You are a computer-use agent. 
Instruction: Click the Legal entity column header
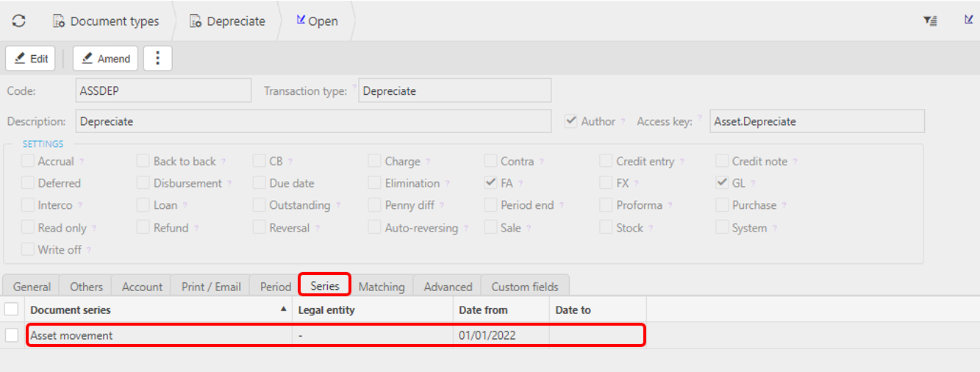point(373,310)
